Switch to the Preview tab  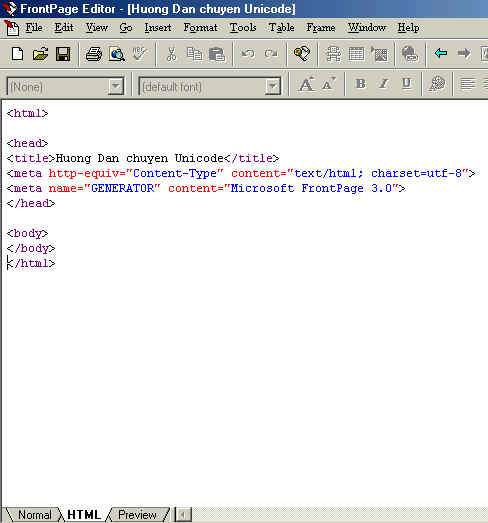(x=137, y=515)
